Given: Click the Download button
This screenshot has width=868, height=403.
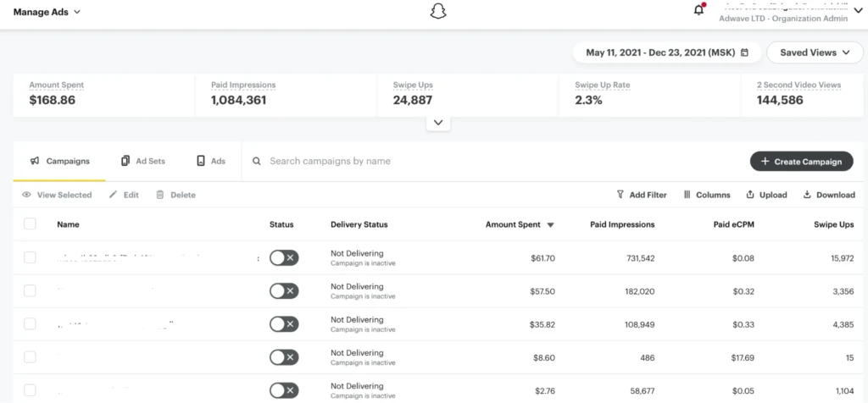Looking at the screenshot, I should [x=829, y=195].
